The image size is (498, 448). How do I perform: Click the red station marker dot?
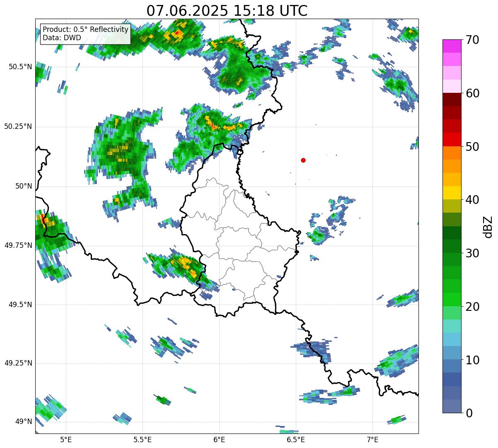[x=303, y=160]
